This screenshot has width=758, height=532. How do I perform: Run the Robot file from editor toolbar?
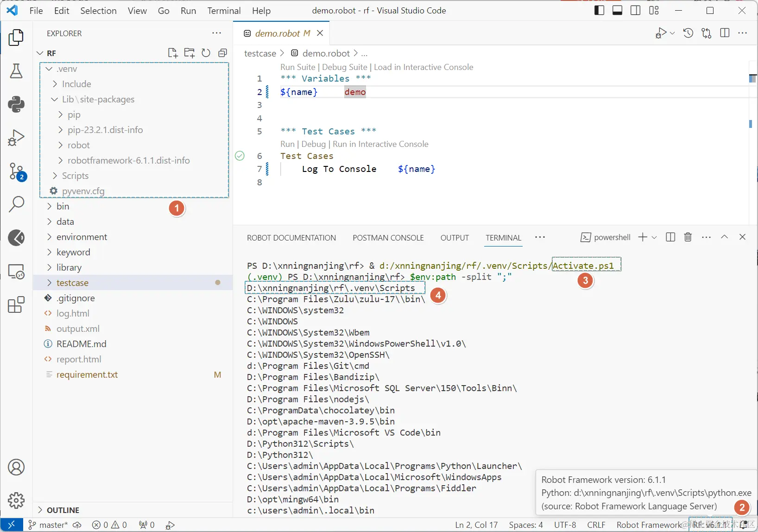pyautogui.click(x=661, y=33)
